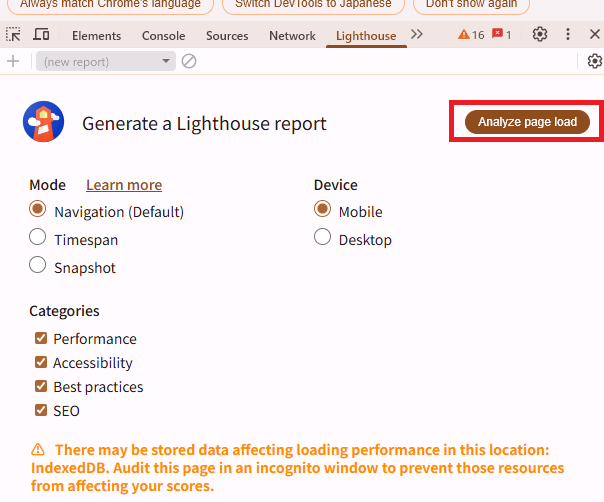Toggle the device toolbar icon
Viewport: 604px width, 502px height.
click(x=41, y=35)
